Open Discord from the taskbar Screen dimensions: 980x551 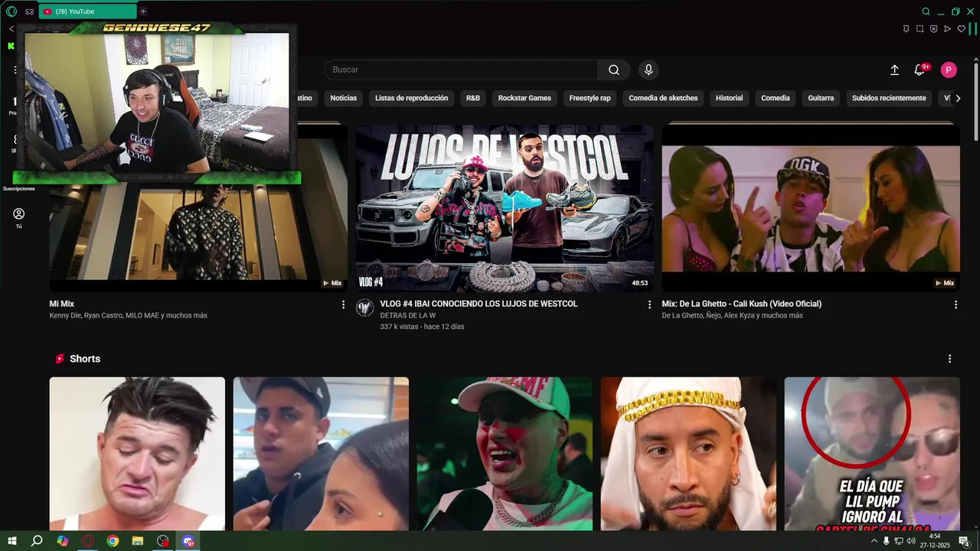pyautogui.click(x=188, y=541)
